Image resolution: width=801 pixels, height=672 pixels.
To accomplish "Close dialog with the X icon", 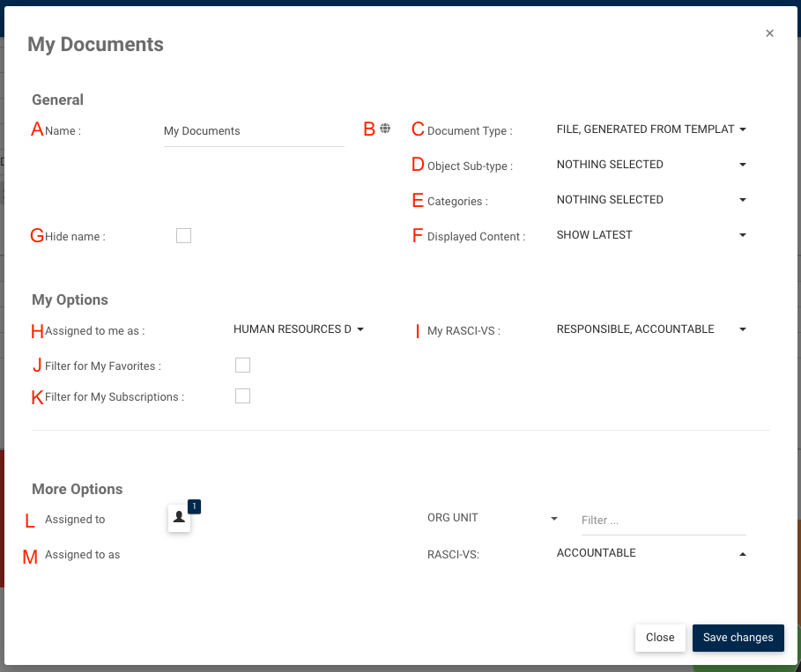I will (x=769, y=33).
